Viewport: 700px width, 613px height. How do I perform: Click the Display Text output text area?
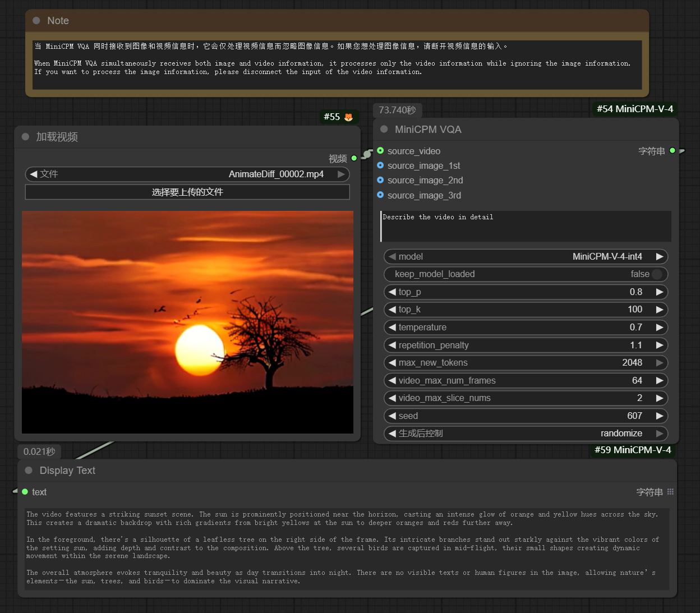[x=347, y=549]
